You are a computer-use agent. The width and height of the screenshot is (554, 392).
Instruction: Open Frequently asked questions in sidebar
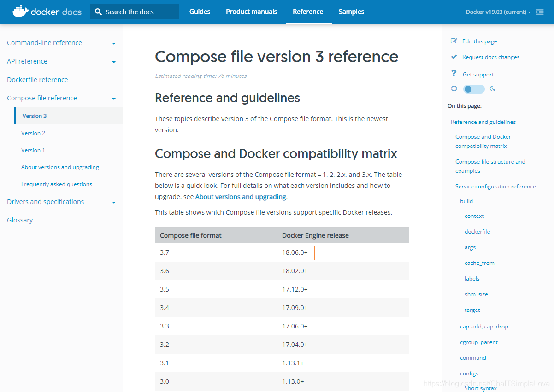tap(57, 184)
